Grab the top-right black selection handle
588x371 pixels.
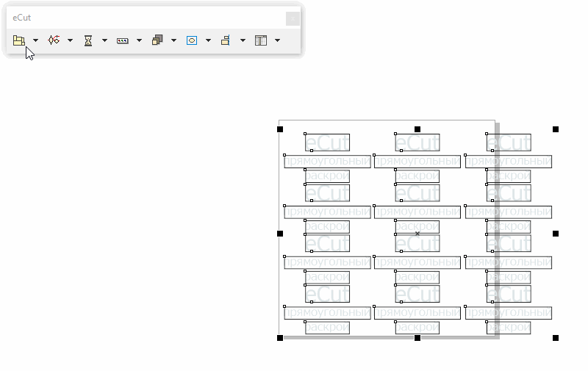click(556, 129)
